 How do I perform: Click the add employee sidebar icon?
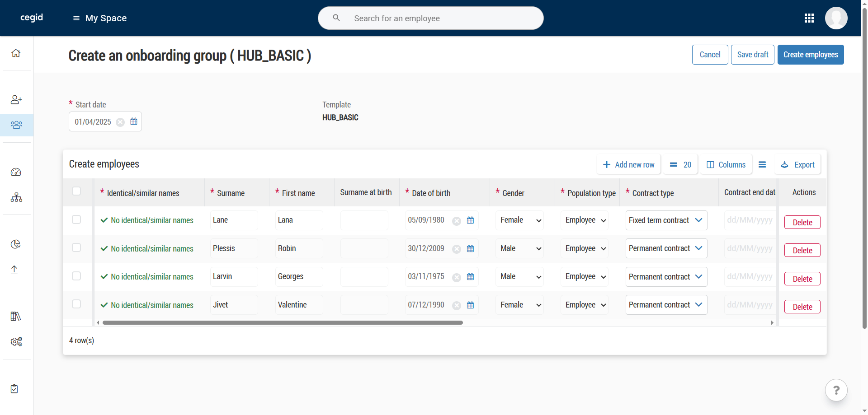(16, 99)
